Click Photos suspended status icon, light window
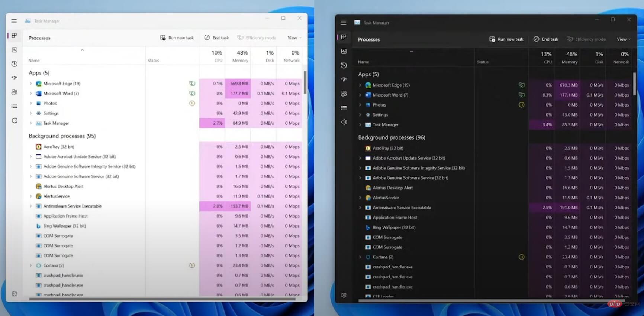 [192, 103]
